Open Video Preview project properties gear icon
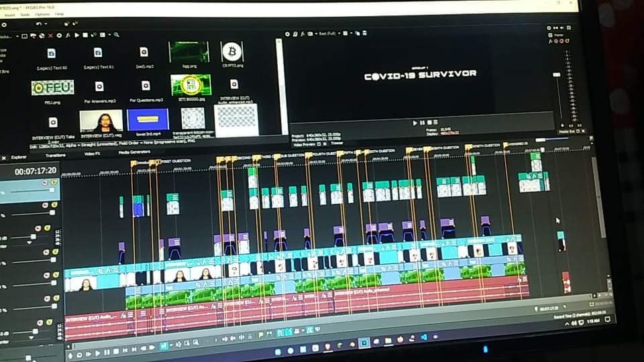 (287, 34)
